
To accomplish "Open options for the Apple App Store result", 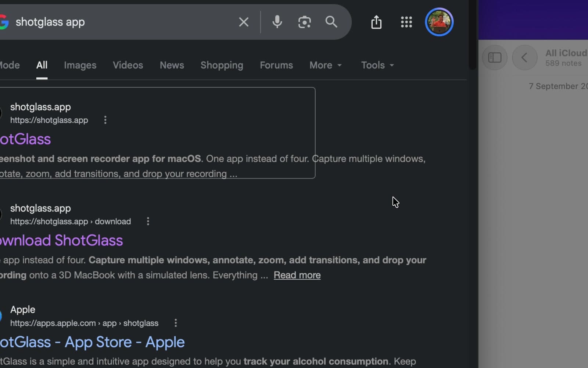I will pos(176,323).
